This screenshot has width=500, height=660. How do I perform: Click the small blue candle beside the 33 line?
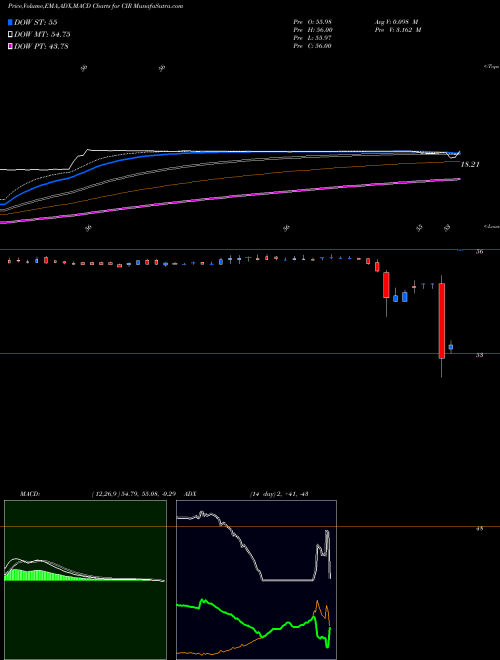click(x=451, y=347)
